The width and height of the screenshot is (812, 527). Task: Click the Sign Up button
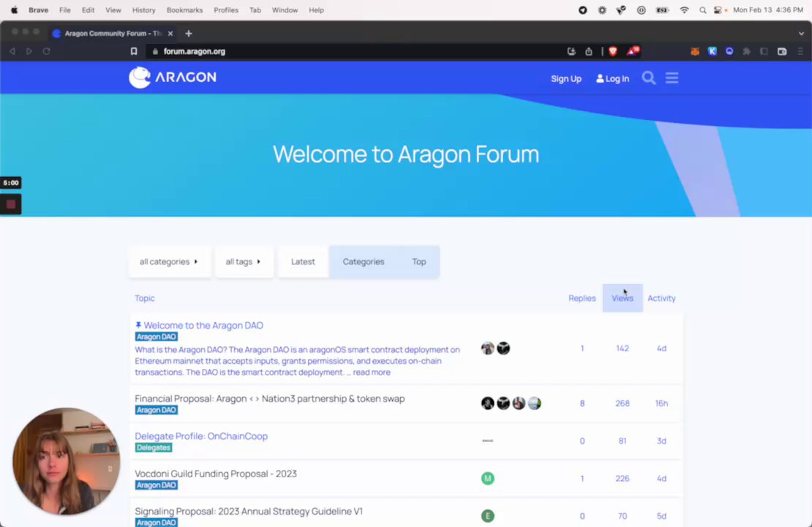click(x=566, y=79)
